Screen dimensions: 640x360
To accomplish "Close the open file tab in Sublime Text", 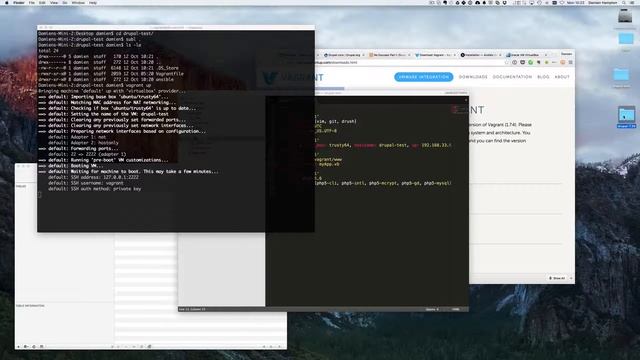I will click(466, 100).
